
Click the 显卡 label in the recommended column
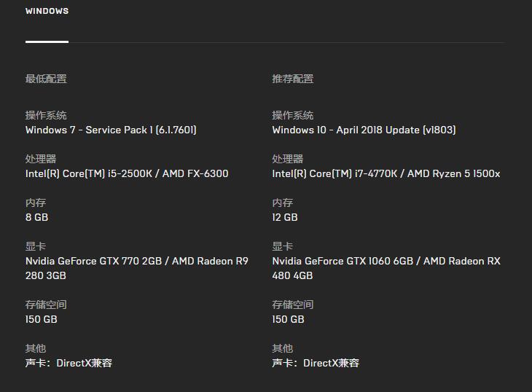[x=283, y=246]
